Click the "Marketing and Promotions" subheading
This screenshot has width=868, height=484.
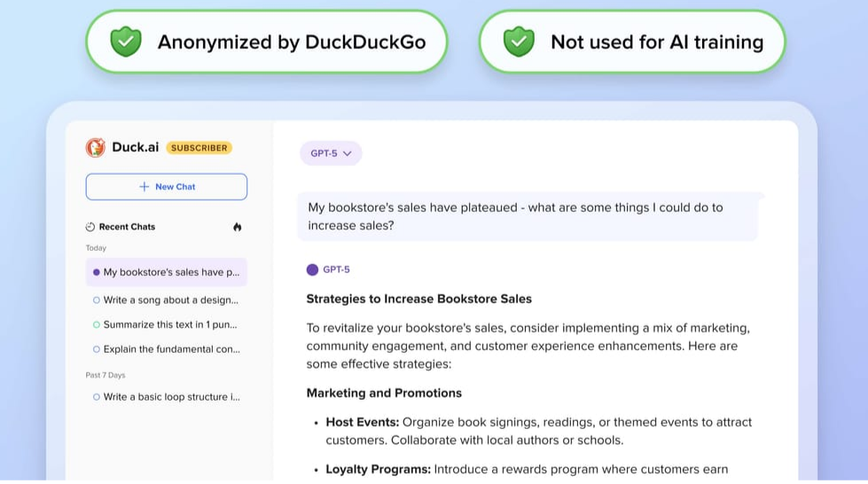(x=384, y=394)
